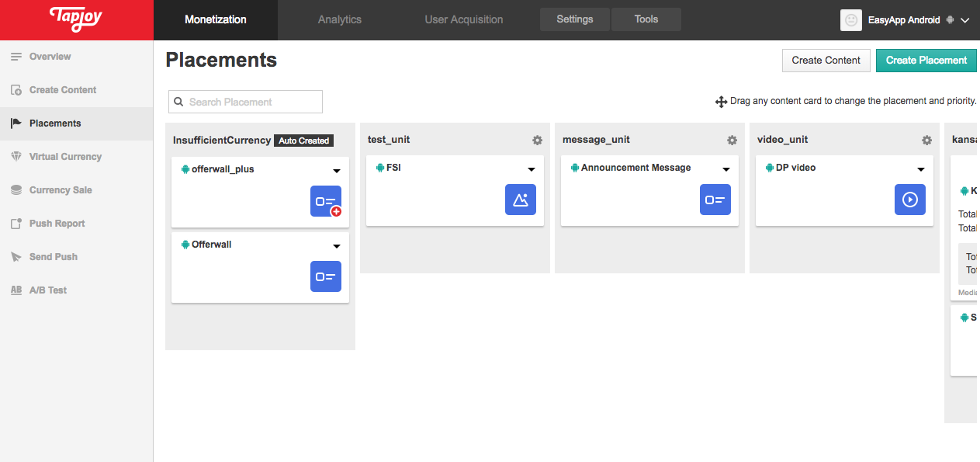This screenshot has width=980, height=462.
Task: Switch to the Analytics tab
Action: 339,19
